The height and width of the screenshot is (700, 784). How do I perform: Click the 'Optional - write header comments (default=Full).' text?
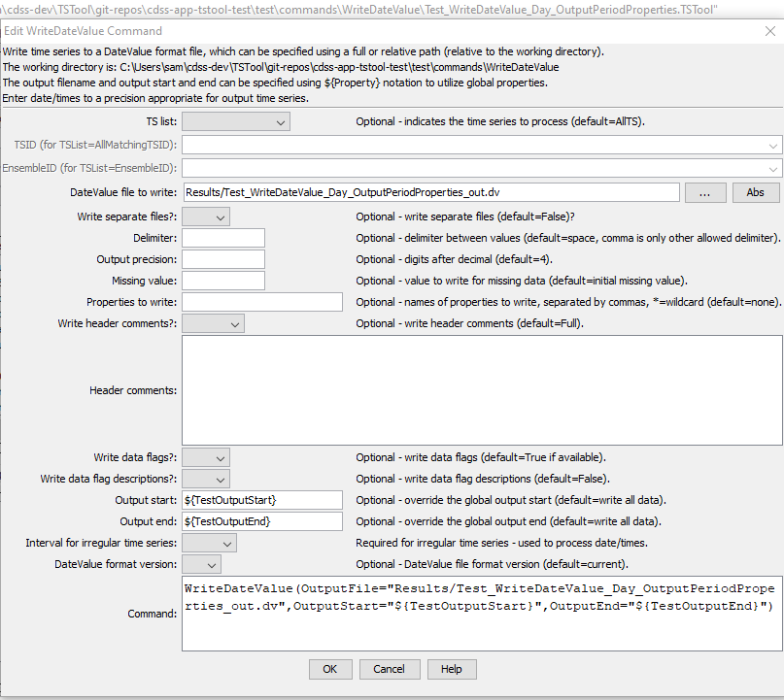pos(469,323)
